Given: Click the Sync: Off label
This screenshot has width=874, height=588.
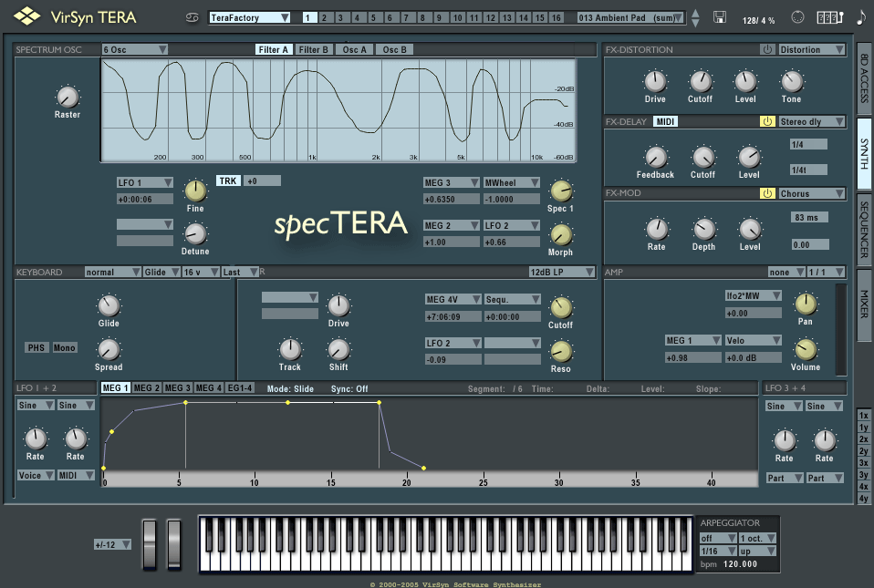Looking at the screenshot, I should click(x=349, y=388).
